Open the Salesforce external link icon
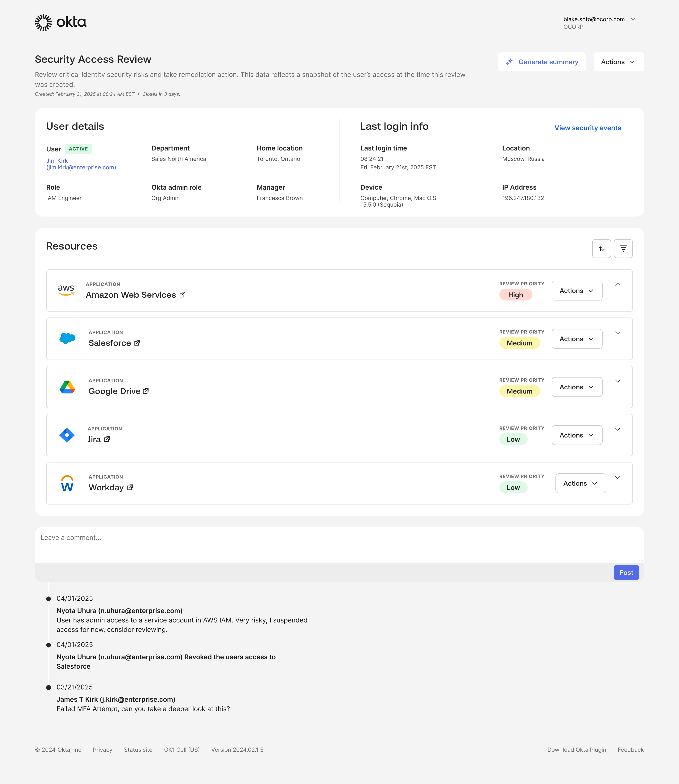 tap(137, 343)
